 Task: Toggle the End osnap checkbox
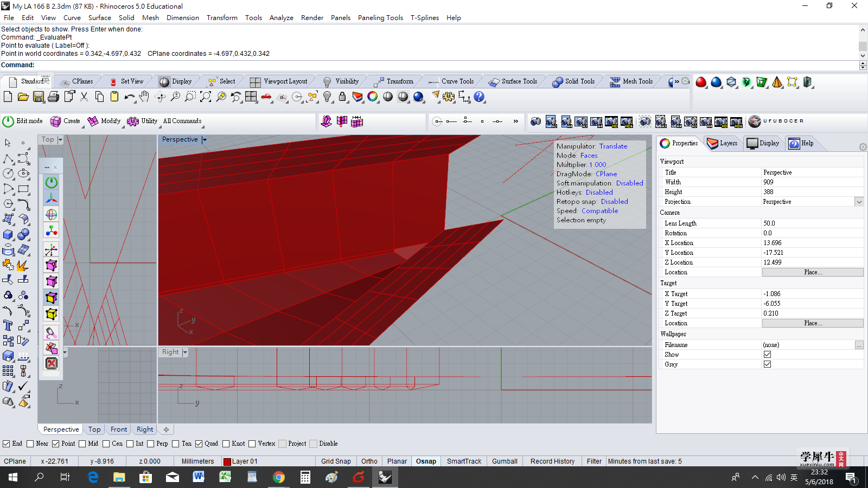(6, 444)
